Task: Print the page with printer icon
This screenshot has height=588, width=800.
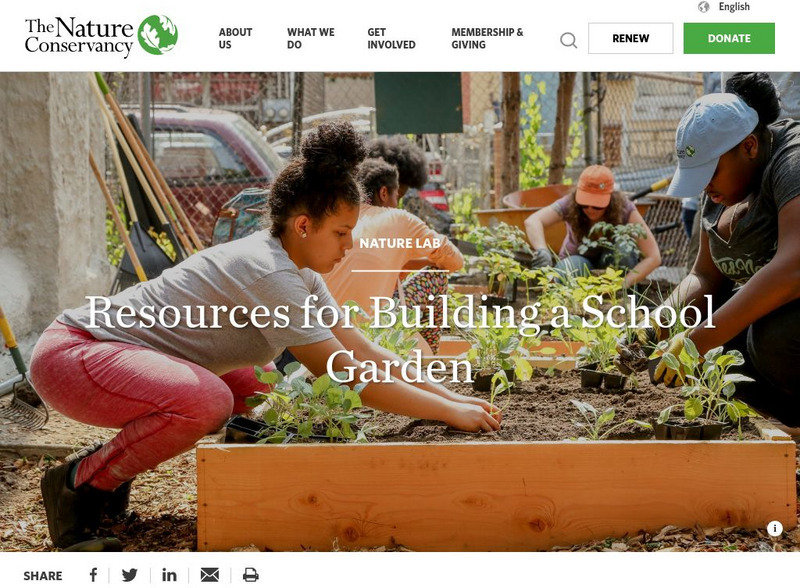Action: tap(251, 575)
